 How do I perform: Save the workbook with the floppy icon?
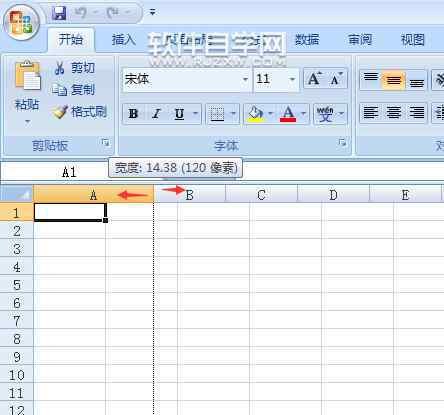coord(59,13)
